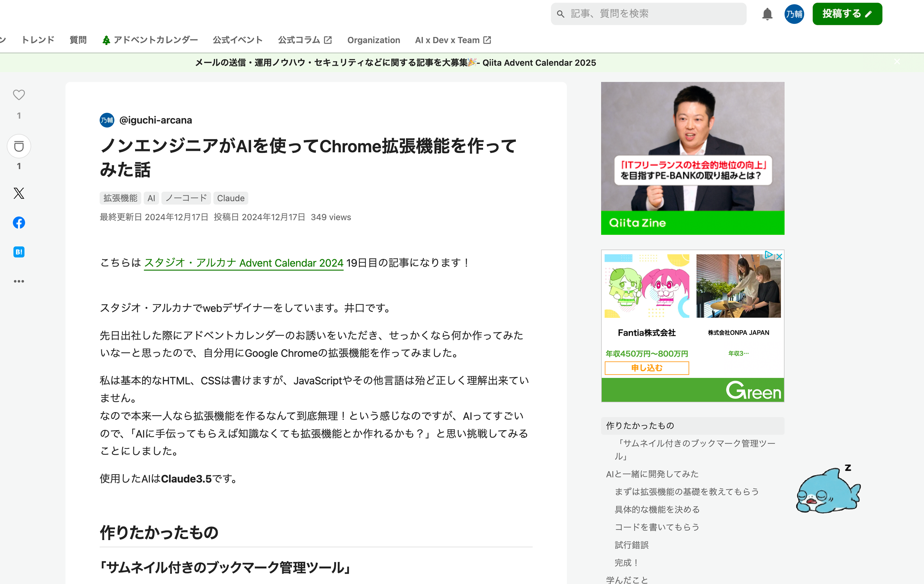Stock the article using the stock icon
This screenshot has height=584, width=924.
point(18,146)
